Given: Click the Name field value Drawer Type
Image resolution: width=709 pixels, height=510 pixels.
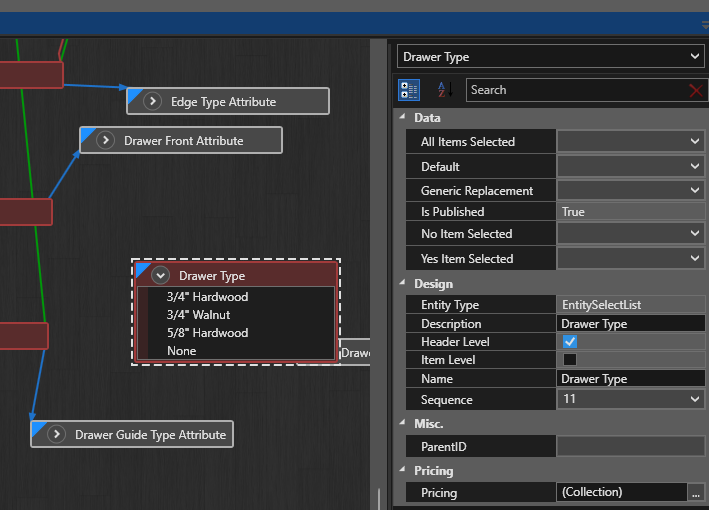Looking at the screenshot, I should pos(630,379).
